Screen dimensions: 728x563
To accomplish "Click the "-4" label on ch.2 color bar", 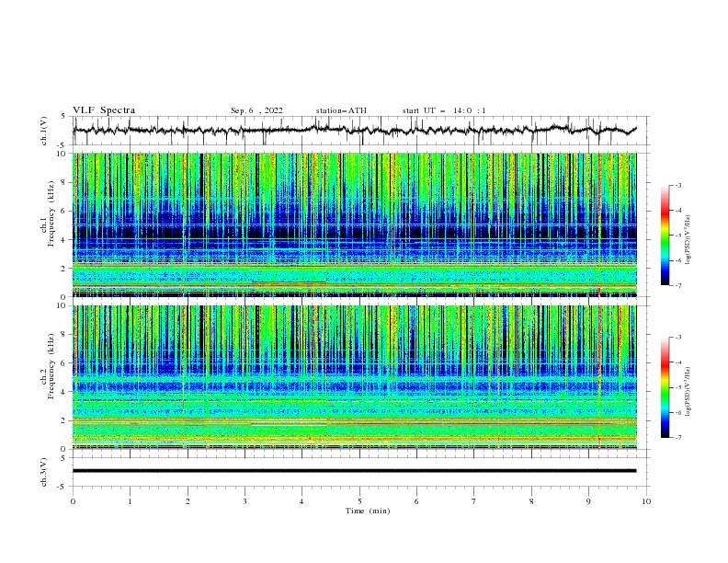I will tap(678, 362).
